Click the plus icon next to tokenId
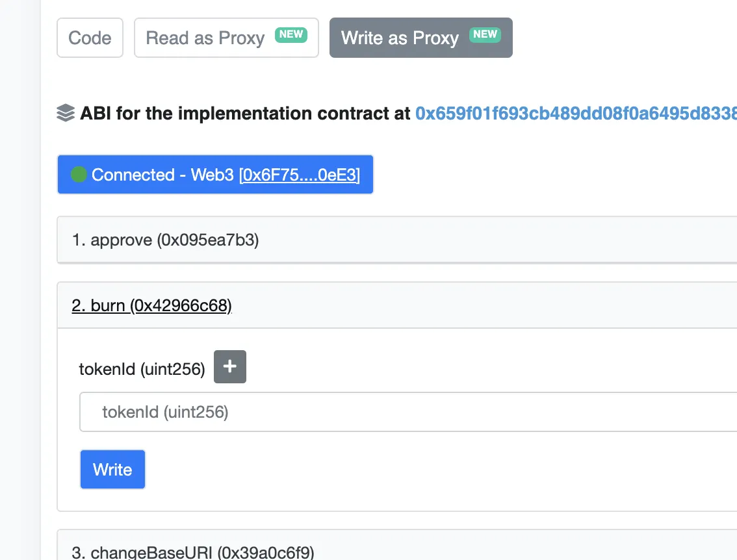The image size is (737, 560). pyautogui.click(x=230, y=367)
